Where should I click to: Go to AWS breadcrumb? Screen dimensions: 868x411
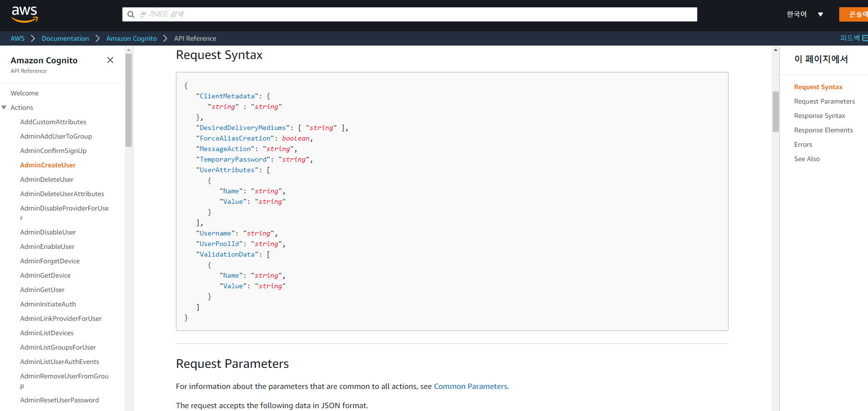point(17,38)
